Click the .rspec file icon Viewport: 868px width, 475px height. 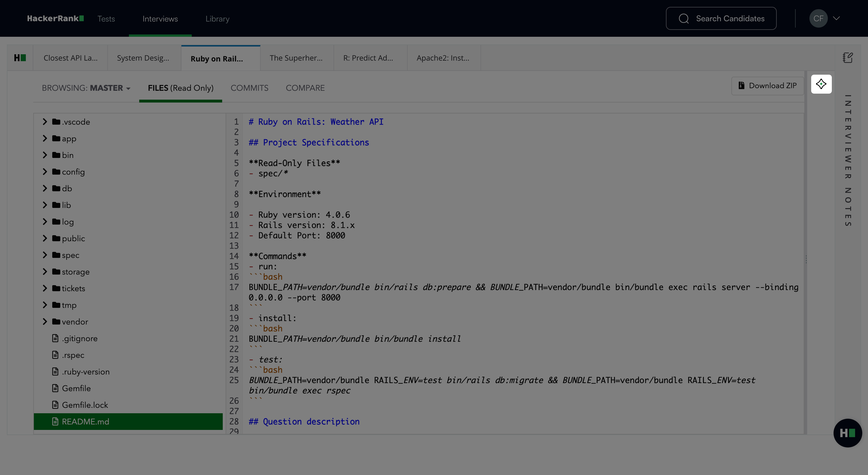pyautogui.click(x=55, y=355)
